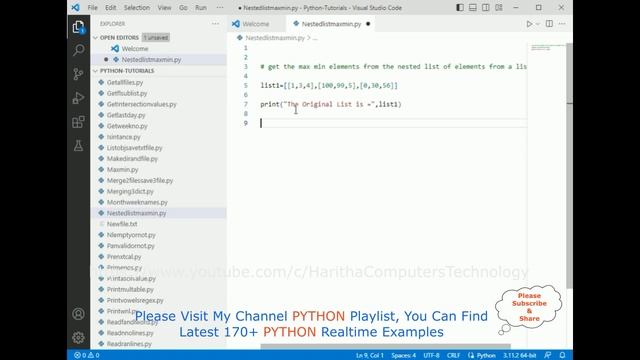Select Python interpreter 3.11.2 64-bit
Screen dimensions: 640x360
[x=520, y=355]
